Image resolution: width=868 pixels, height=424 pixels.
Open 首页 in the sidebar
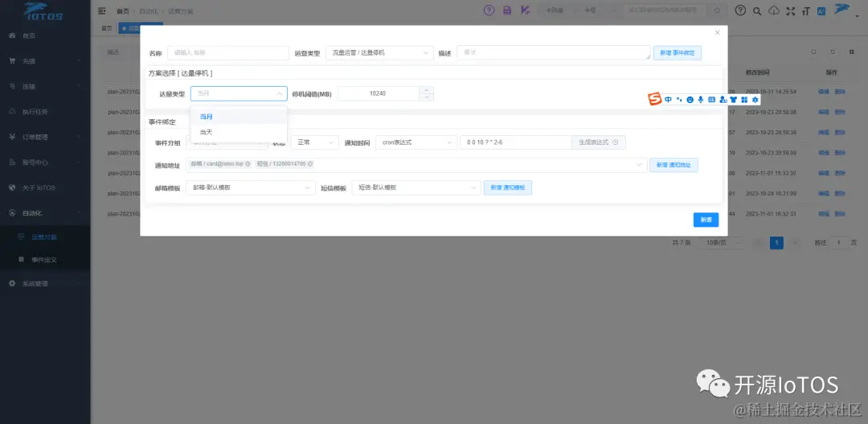click(x=45, y=36)
